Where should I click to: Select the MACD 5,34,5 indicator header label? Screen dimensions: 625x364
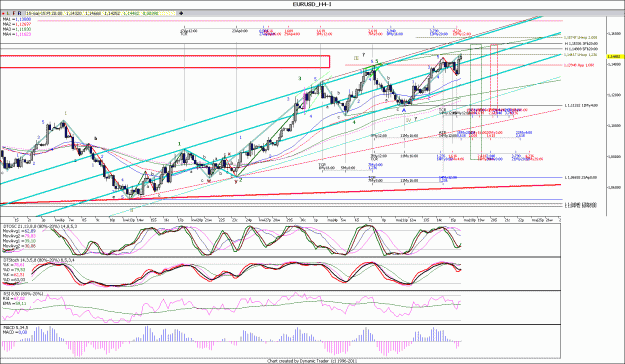tap(15, 327)
